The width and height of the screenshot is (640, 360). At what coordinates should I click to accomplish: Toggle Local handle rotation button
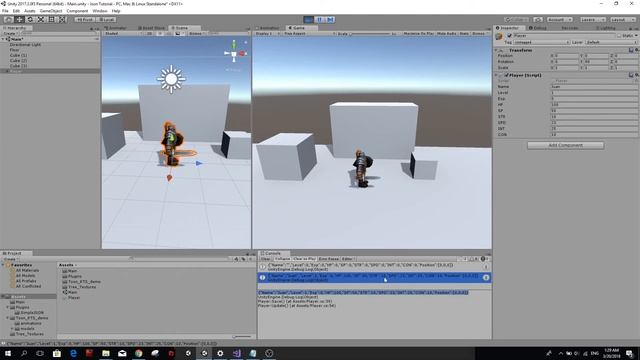[x=107, y=19]
